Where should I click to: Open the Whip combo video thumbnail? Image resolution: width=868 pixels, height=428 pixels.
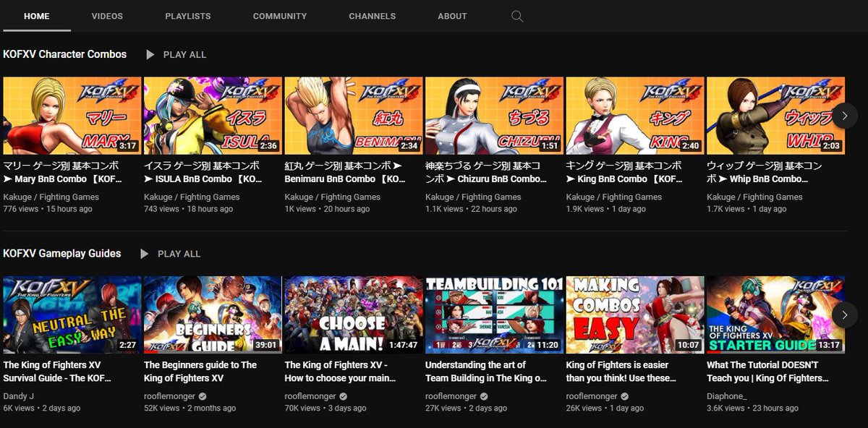[775, 116]
